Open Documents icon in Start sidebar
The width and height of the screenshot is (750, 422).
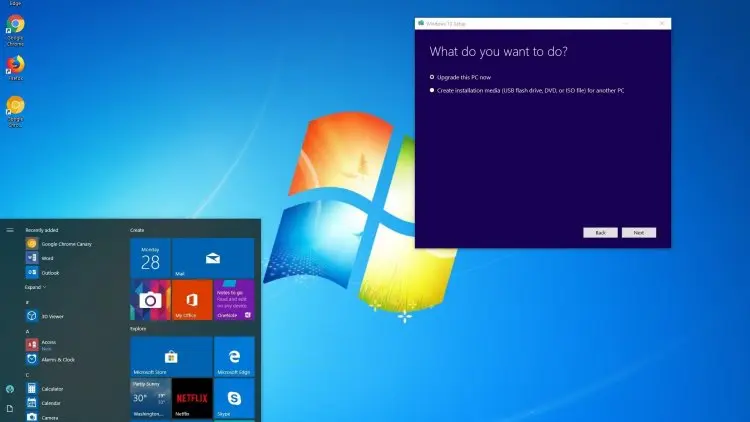tap(10, 409)
